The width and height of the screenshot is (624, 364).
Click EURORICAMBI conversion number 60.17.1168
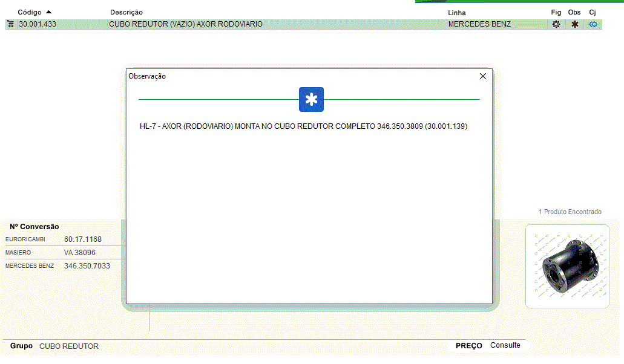83,239
